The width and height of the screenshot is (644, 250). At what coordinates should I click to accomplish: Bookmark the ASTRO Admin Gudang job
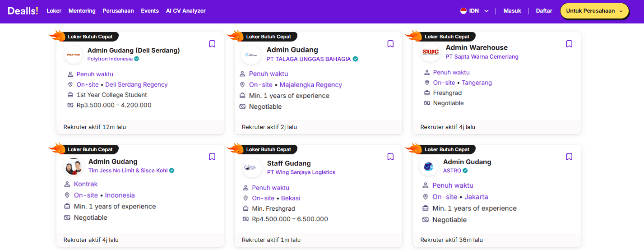coord(569,157)
